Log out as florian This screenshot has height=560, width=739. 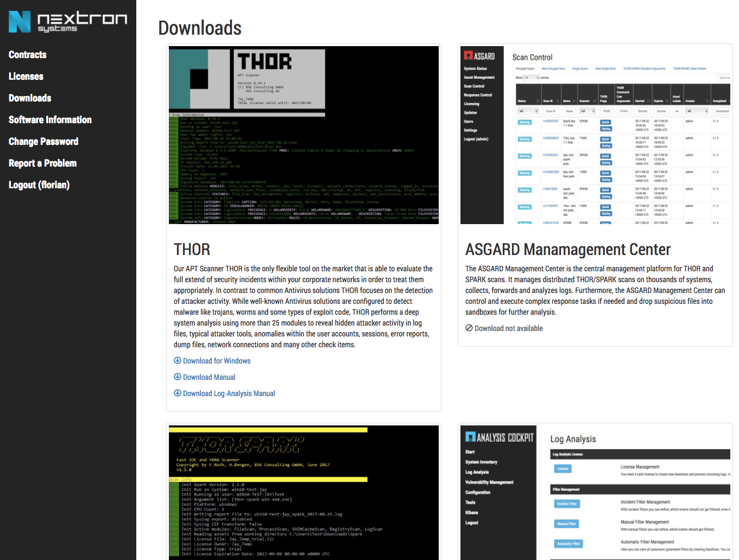(x=39, y=185)
